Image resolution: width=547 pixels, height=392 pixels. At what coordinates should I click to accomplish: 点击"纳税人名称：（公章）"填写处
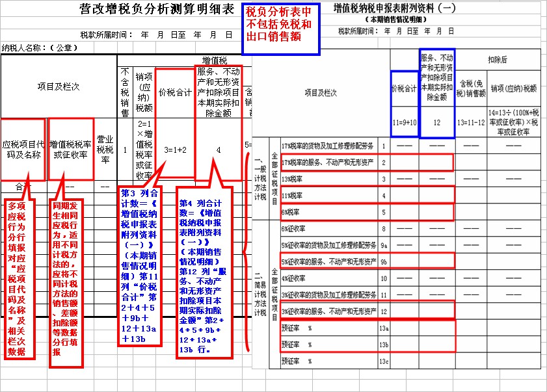39,46
